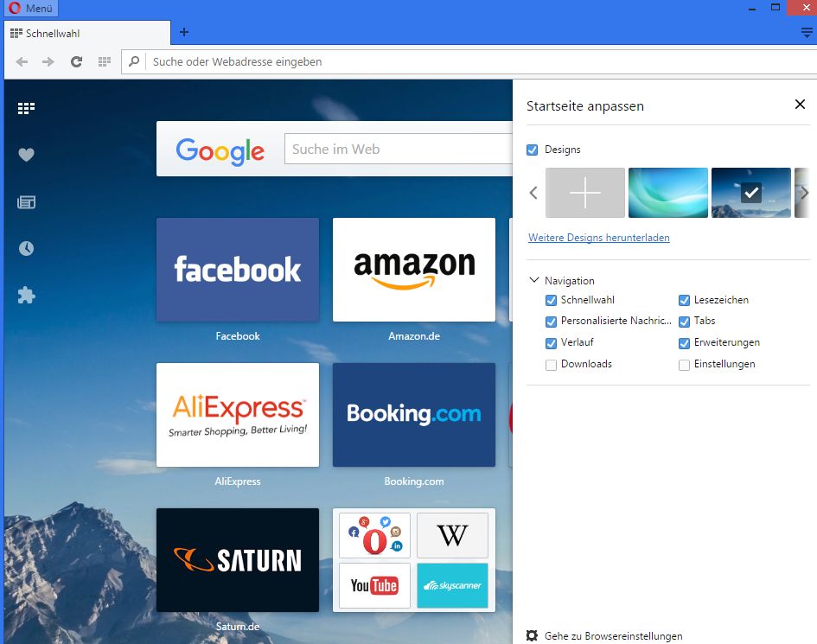Open a new tab with plus button
817x644 pixels.
[x=184, y=32]
